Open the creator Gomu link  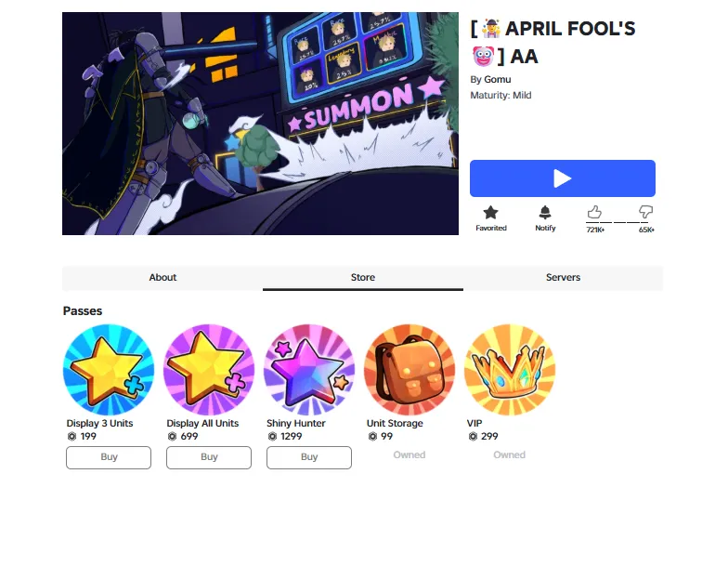coord(498,80)
